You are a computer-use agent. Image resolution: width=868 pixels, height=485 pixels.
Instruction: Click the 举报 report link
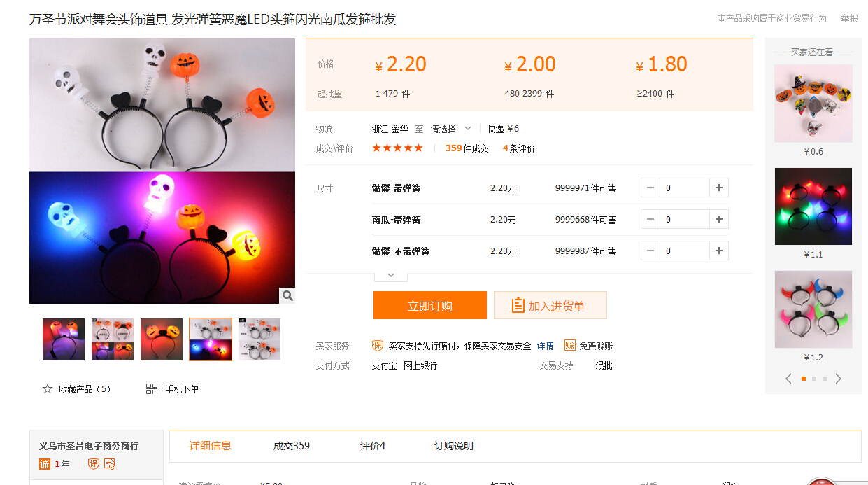[849, 19]
